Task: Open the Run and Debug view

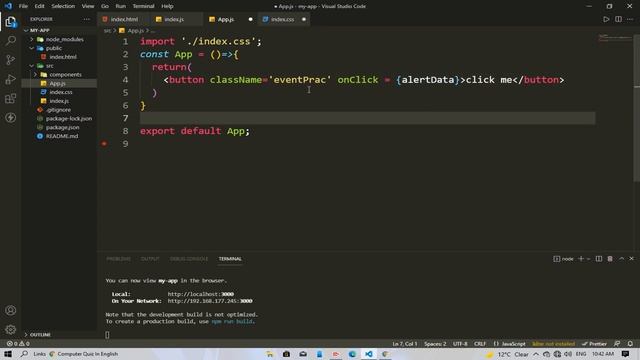Action: point(11,79)
